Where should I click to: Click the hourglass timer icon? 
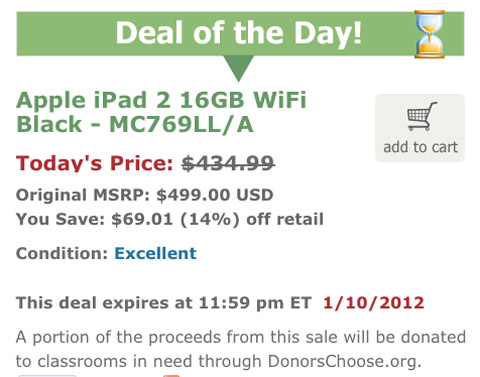429,34
